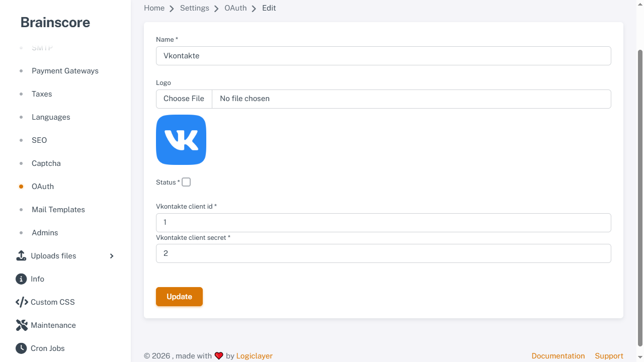The width and height of the screenshot is (644, 362).
Task: Go to Home breadcrumb link
Action: tap(154, 8)
